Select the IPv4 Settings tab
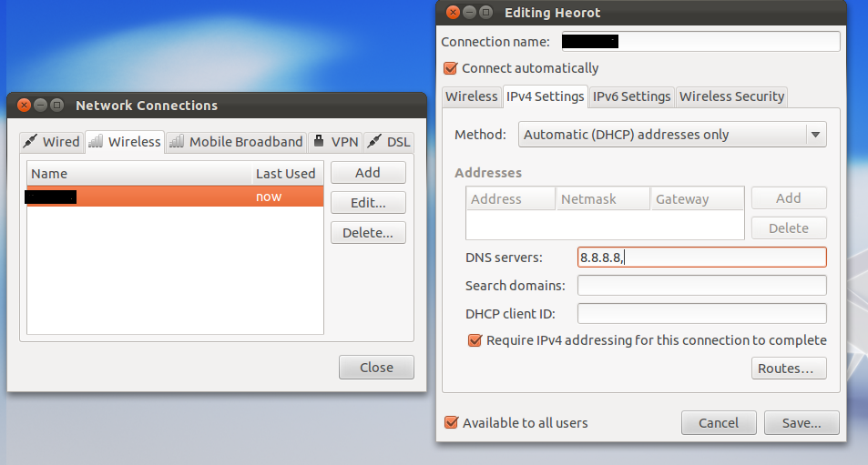Screen dimensions: 868x465 pyautogui.click(x=546, y=96)
